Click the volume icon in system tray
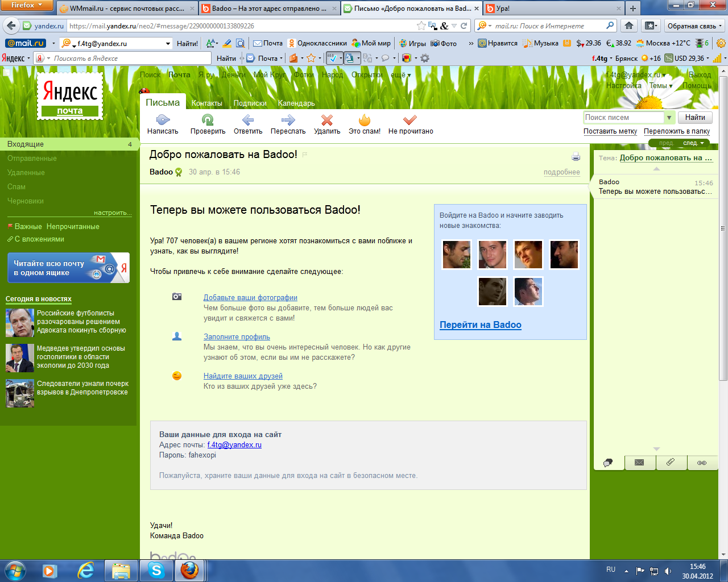The width and height of the screenshot is (728, 582). 668,571
